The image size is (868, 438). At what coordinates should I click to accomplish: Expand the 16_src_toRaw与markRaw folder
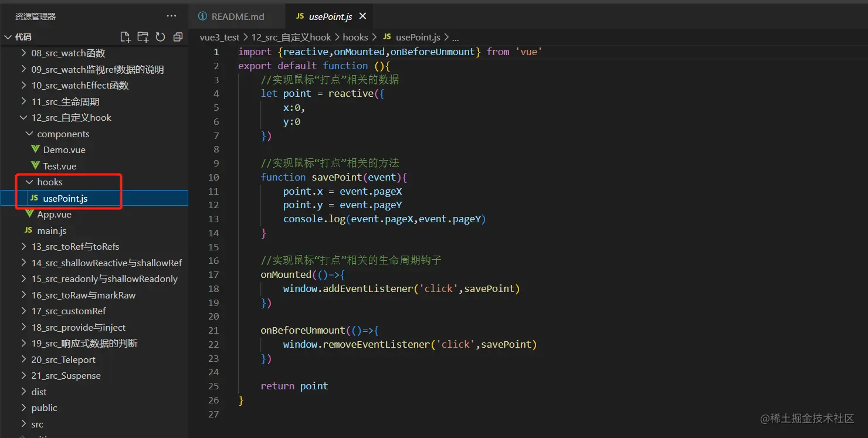click(23, 295)
